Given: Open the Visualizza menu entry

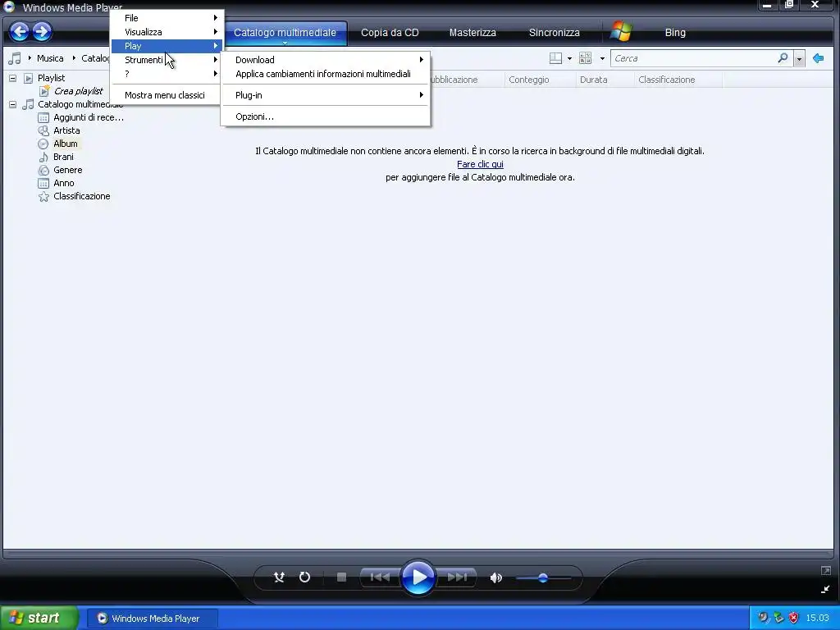Looking at the screenshot, I should [x=167, y=32].
